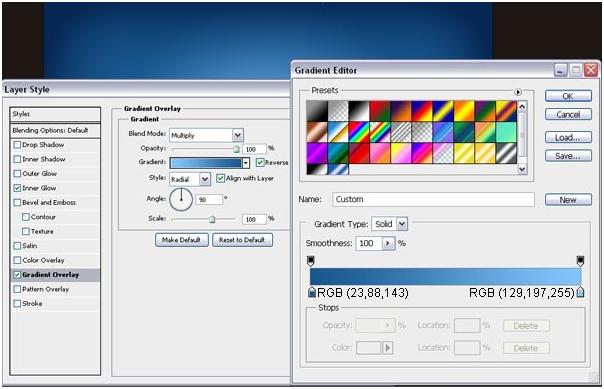This screenshot has height=389, width=604.
Task: Click the Angle dial control
Action: [x=181, y=200]
